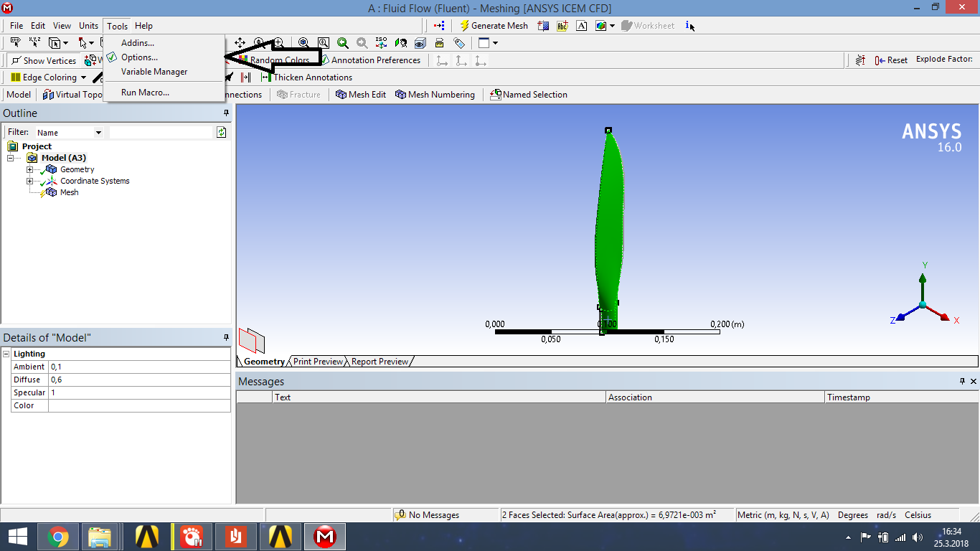Image resolution: width=980 pixels, height=551 pixels.
Task: Switch to the Report Preview tab
Action: (x=380, y=362)
